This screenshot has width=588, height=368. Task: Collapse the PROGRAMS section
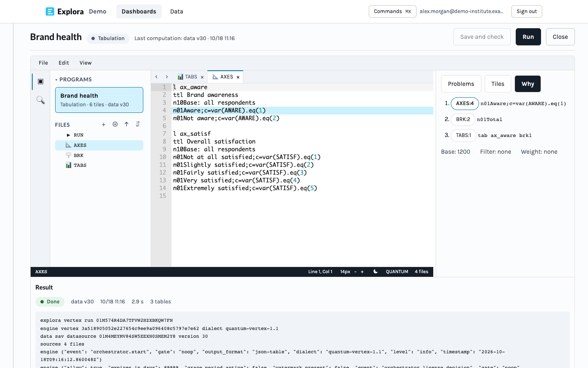pos(73,79)
